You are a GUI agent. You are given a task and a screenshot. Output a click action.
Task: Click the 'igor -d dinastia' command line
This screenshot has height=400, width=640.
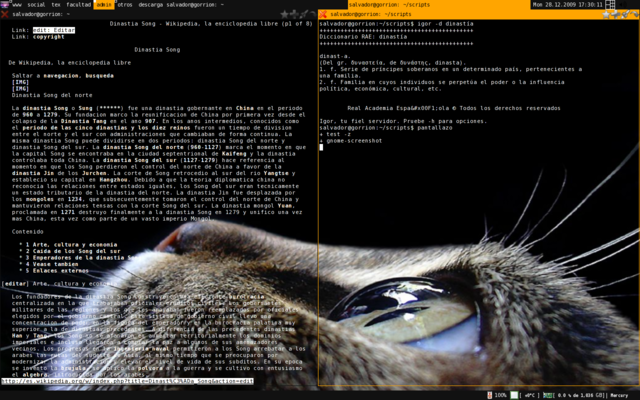pos(445,24)
